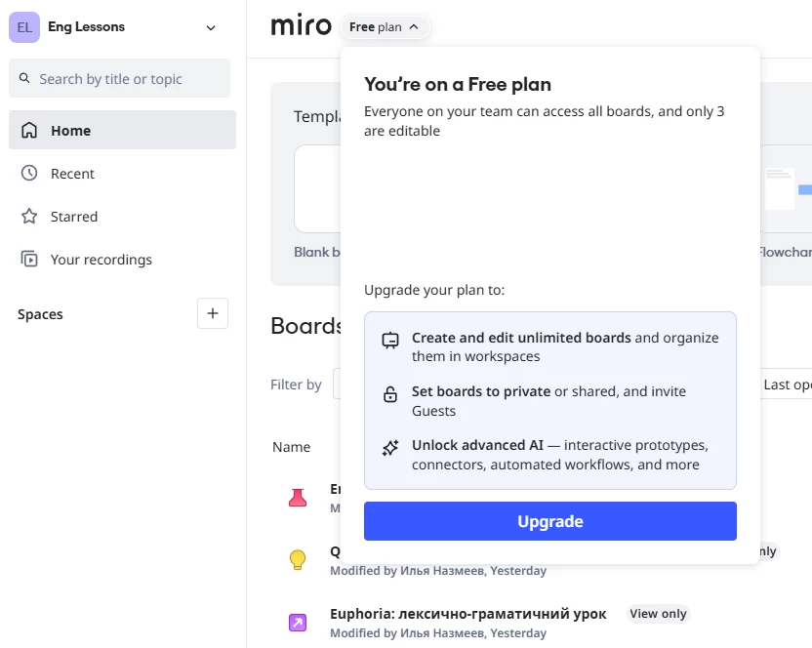812x648 pixels.
Task: Open Your recordings
Action: click(122, 260)
